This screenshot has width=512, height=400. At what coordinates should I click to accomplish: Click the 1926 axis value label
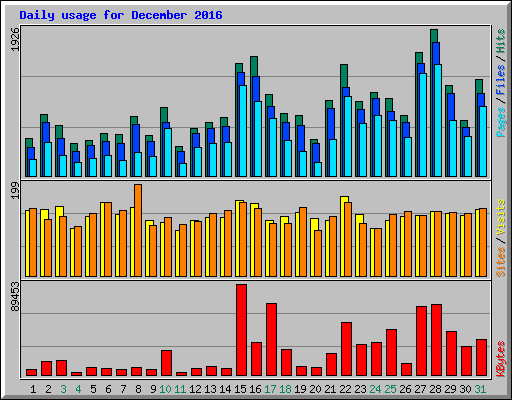(15, 40)
